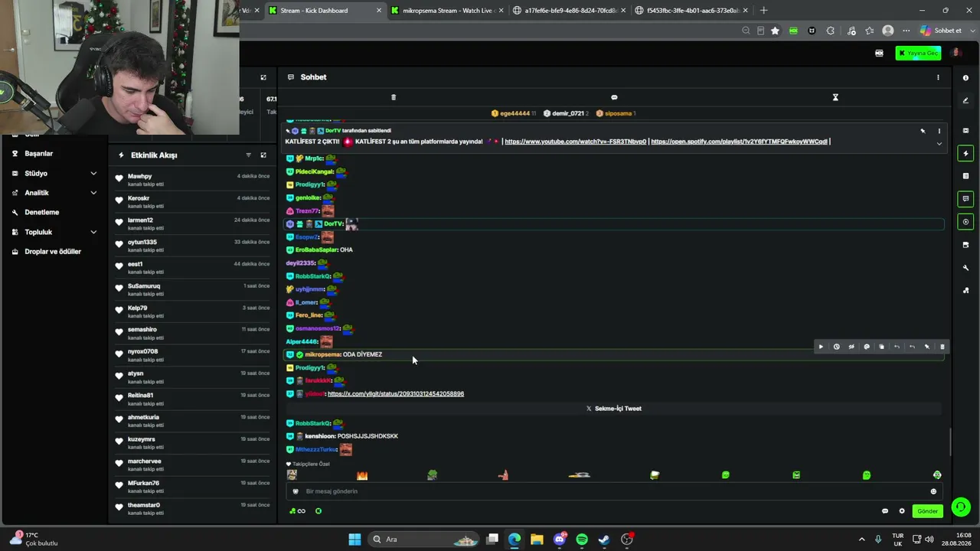Click the trash icon in chat header
Viewport: 980px width, 551px height.
point(394,97)
